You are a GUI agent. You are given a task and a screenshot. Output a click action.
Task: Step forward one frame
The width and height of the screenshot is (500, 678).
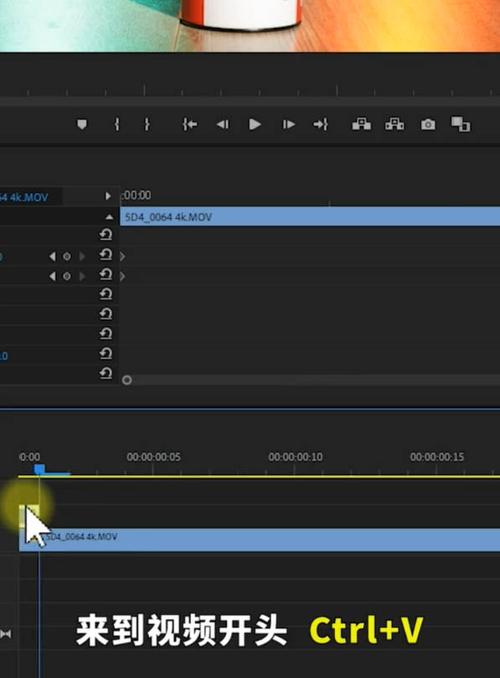(288, 125)
